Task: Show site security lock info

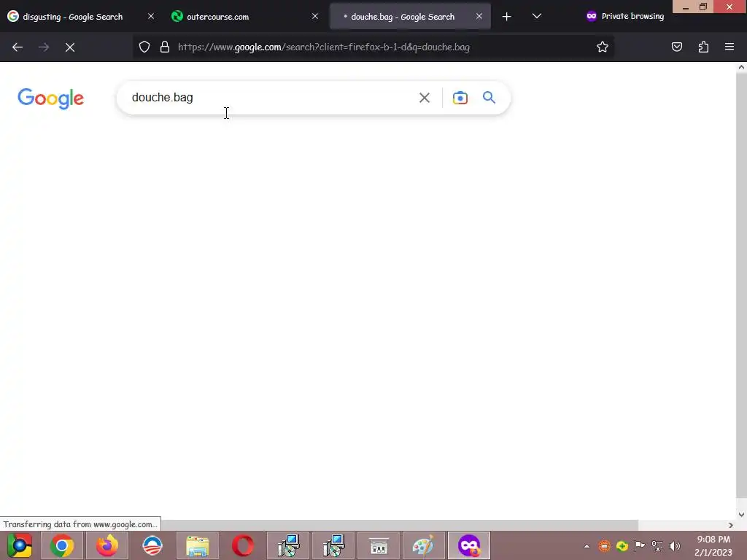Action: (x=165, y=47)
